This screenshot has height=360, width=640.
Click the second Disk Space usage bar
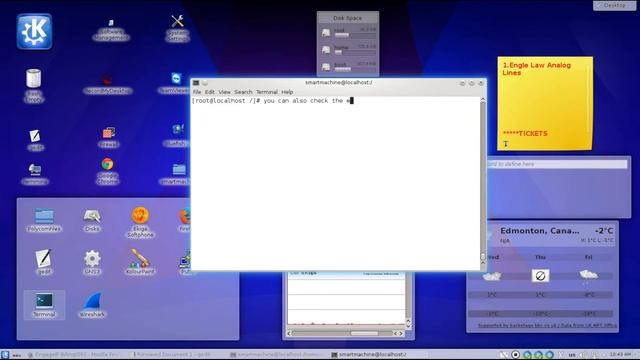[355, 52]
